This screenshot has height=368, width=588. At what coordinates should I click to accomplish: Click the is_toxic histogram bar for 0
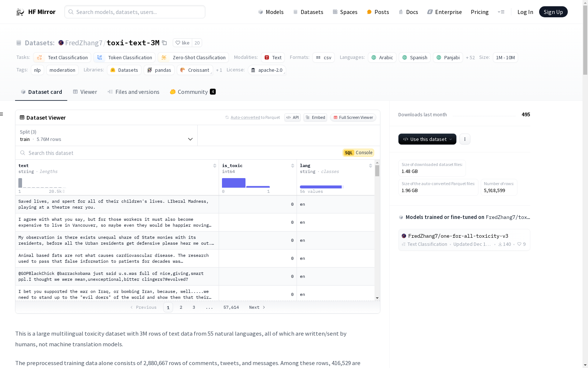coord(234,183)
